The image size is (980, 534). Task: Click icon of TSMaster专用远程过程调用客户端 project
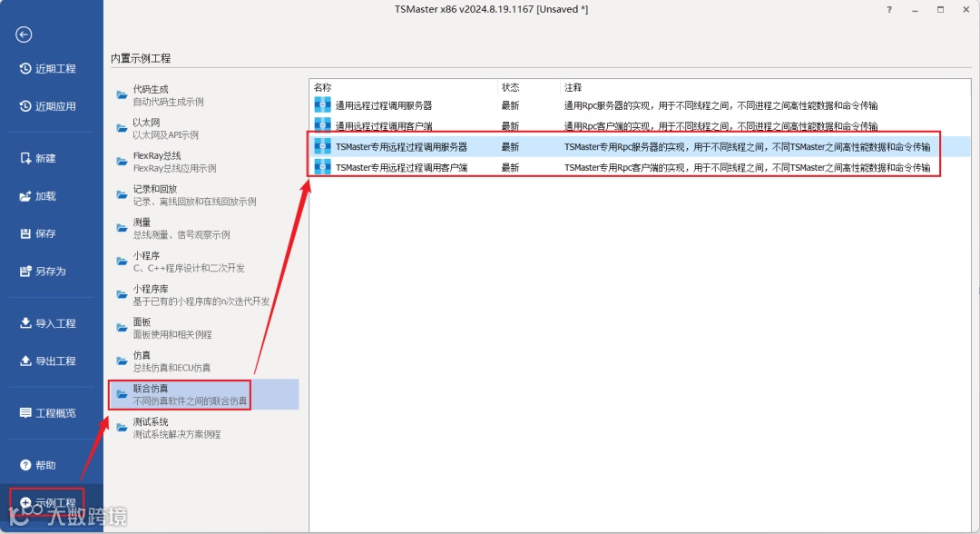tap(322, 167)
